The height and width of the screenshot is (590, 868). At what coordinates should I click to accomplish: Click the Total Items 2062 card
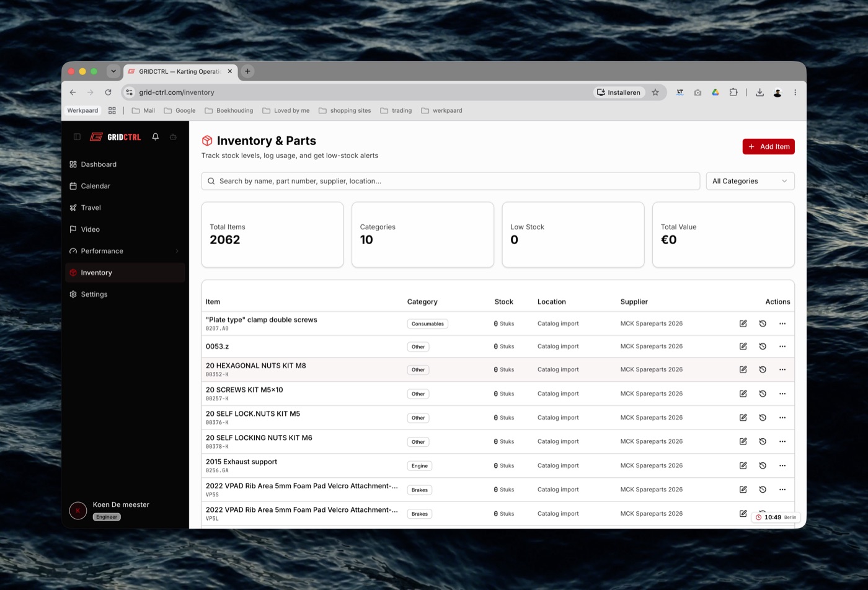pos(272,235)
